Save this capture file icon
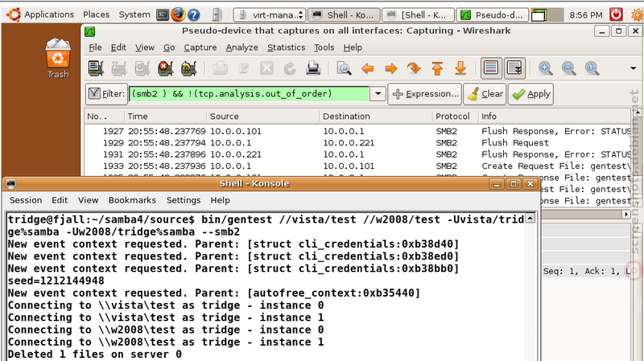The width and height of the screenshot is (644, 361). 244,68
